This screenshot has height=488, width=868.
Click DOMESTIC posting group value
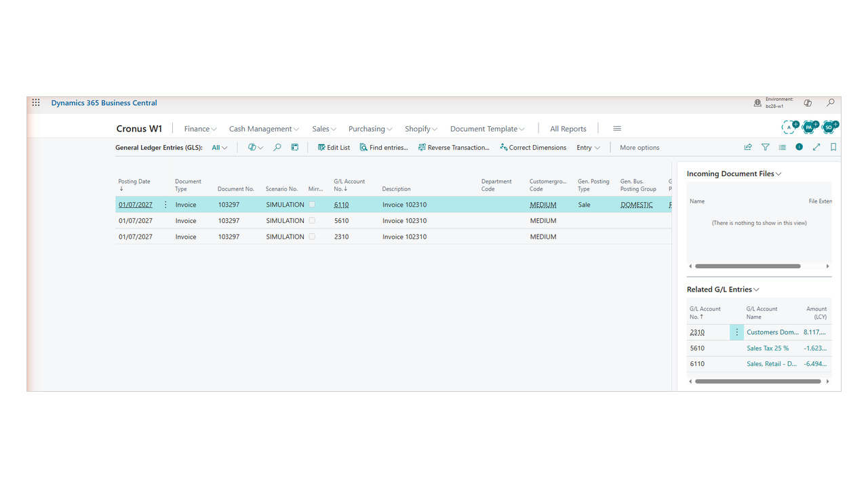[x=637, y=205]
